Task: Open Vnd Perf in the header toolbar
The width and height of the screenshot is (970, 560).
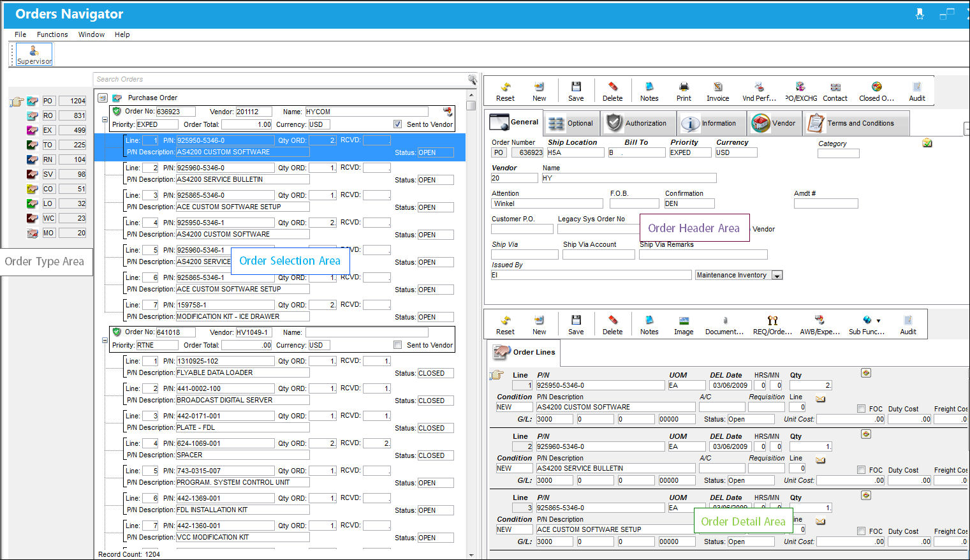Action: click(759, 91)
